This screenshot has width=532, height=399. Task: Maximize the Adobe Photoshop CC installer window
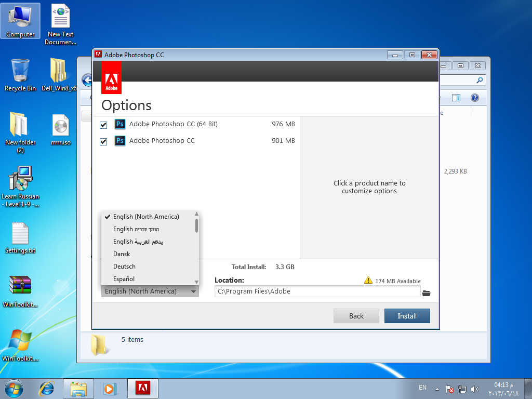coord(412,55)
